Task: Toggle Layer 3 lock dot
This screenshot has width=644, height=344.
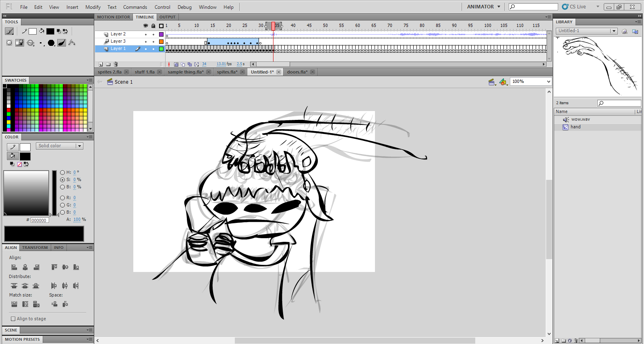Action: [x=153, y=42]
